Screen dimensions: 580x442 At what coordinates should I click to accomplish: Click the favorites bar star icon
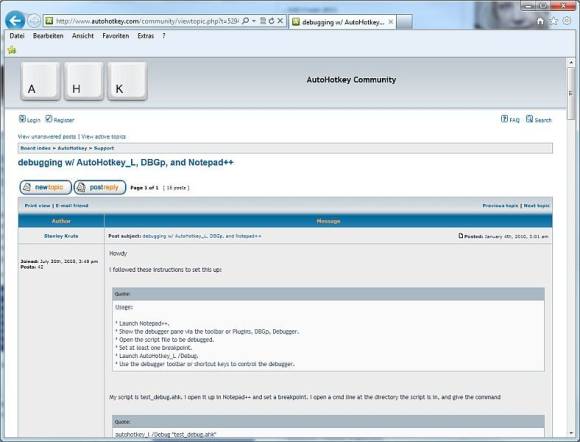(11, 50)
